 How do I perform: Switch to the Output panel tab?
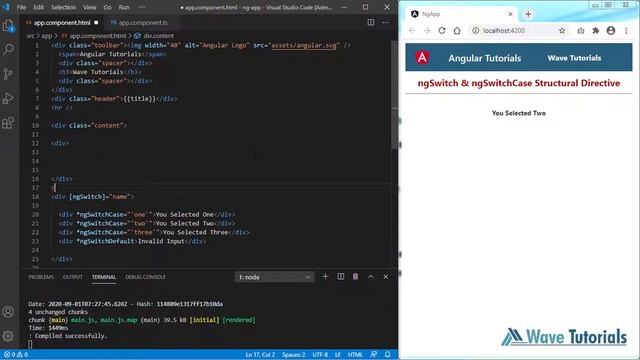73,277
